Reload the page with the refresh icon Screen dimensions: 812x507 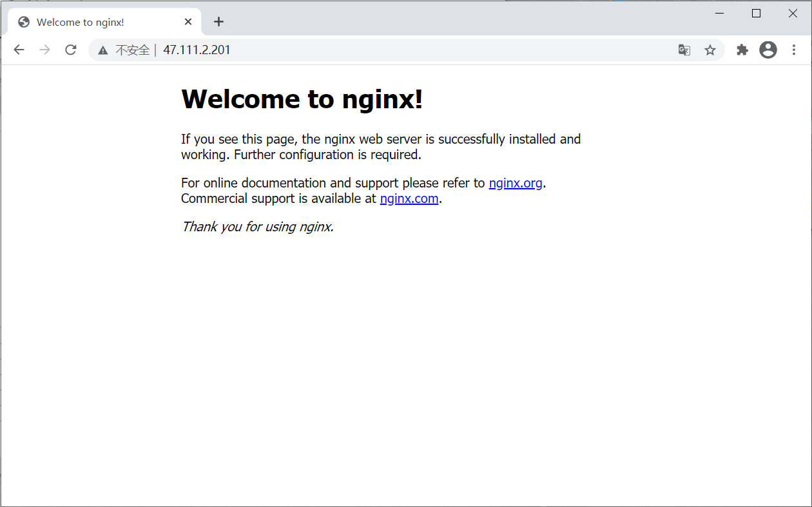(x=71, y=50)
